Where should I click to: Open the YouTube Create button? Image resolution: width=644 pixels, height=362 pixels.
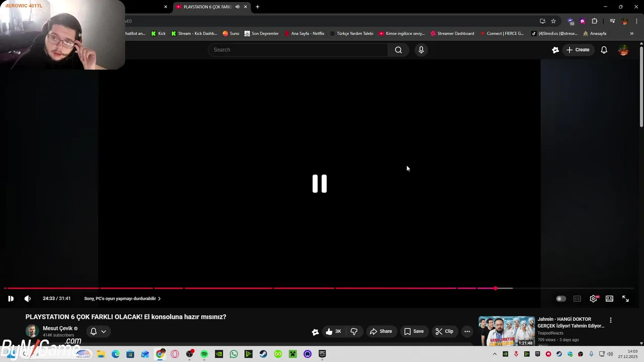point(578,50)
